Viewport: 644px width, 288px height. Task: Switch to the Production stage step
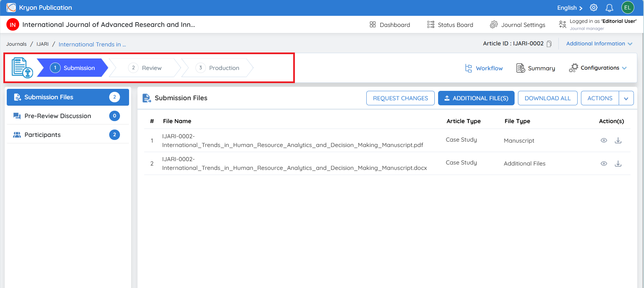(x=217, y=68)
